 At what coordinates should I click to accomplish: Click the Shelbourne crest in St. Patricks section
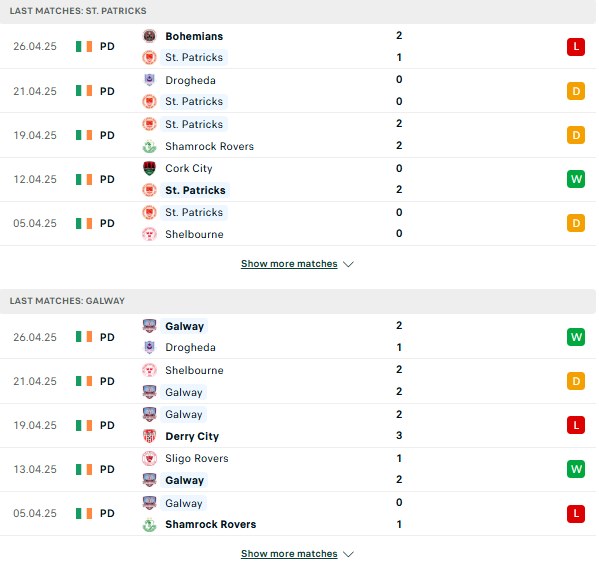149,234
